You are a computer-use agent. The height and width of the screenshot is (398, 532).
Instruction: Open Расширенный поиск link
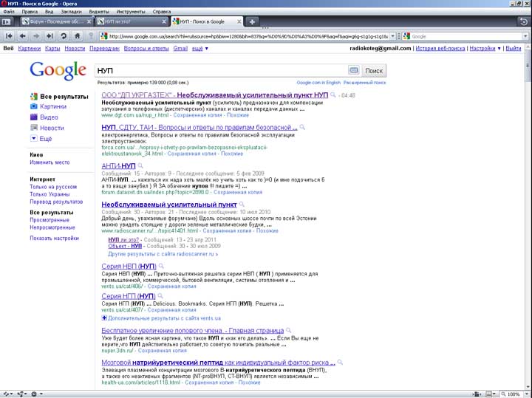click(365, 83)
